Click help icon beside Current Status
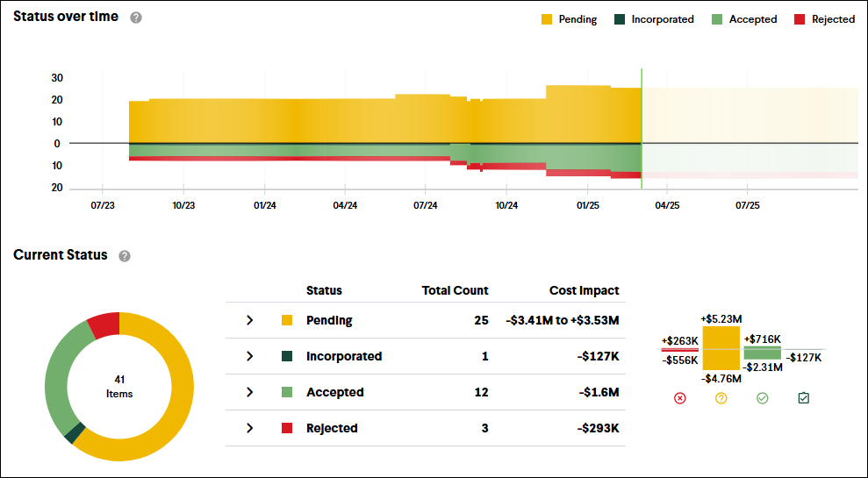 coord(125,256)
